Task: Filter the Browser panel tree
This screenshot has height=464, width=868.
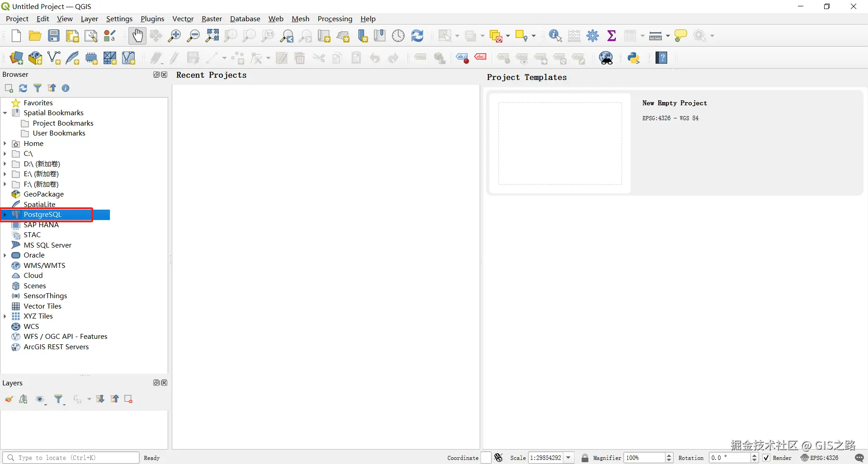Action: (x=38, y=88)
